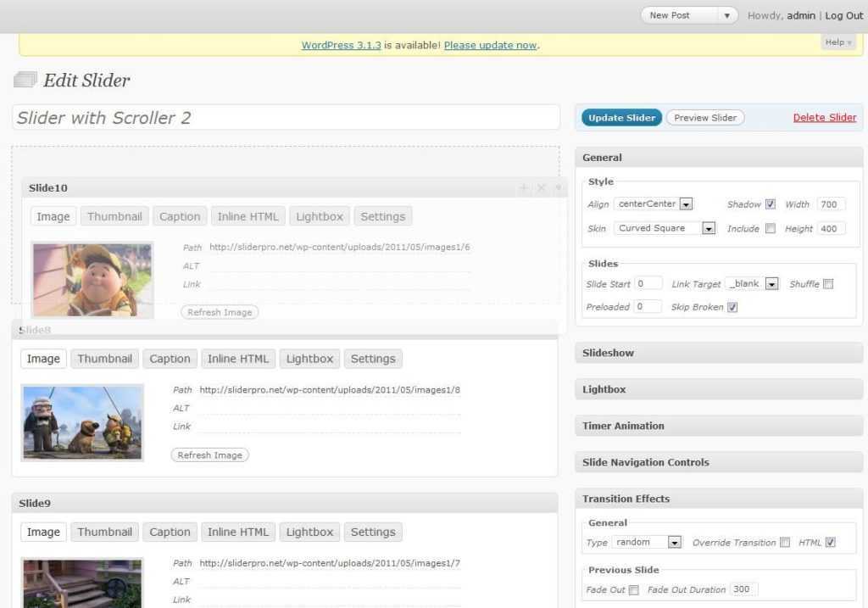
Task: Open the arrow next to New Post
Action: [x=726, y=15]
